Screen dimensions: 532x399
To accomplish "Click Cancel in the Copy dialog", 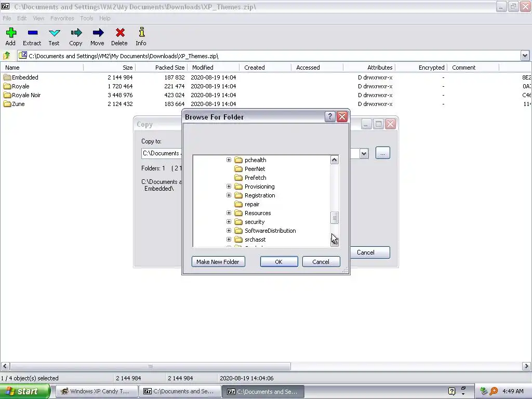I will 369,252.
